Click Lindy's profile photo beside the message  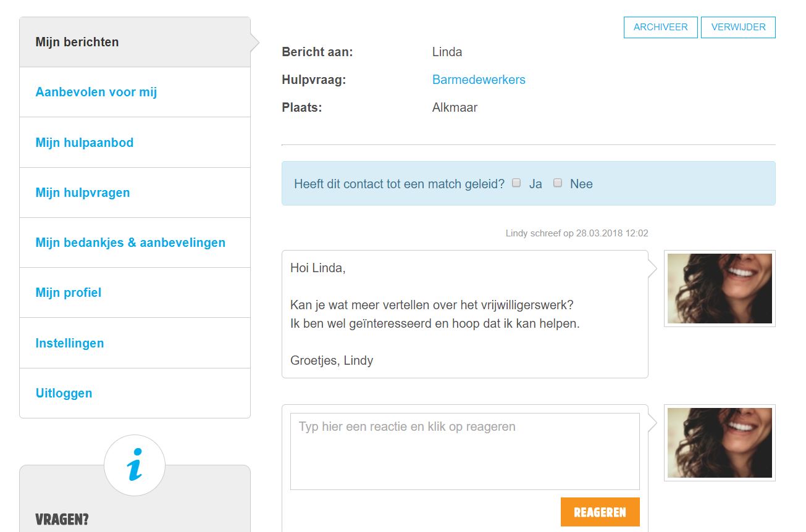point(720,288)
